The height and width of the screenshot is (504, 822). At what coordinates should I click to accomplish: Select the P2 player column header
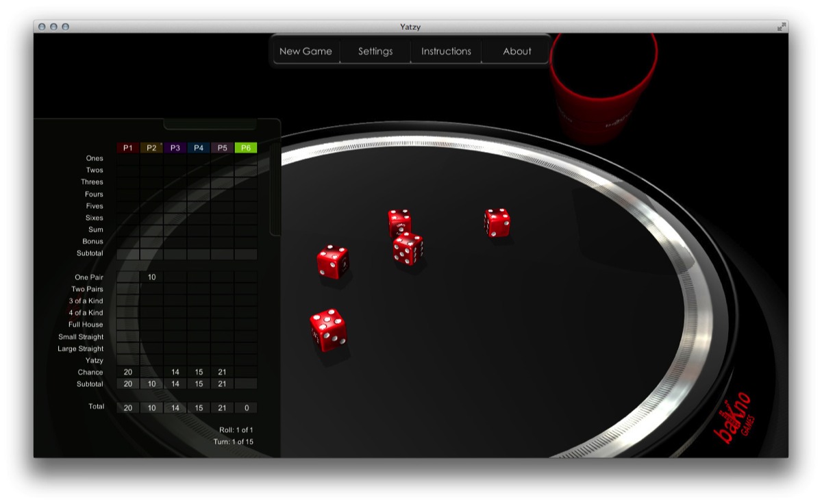(x=151, y=148)
